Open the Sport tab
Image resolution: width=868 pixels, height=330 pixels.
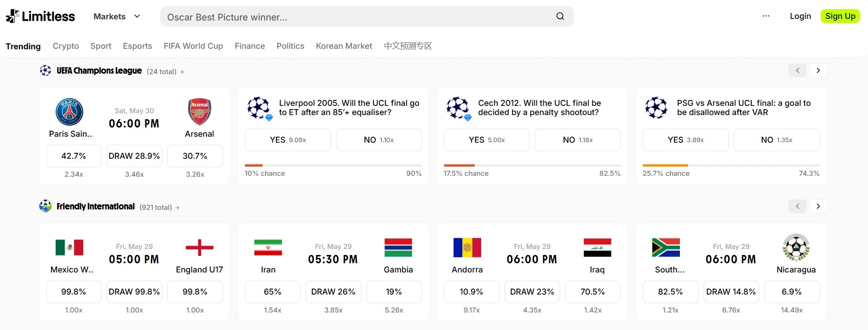(x=101, y=46)
